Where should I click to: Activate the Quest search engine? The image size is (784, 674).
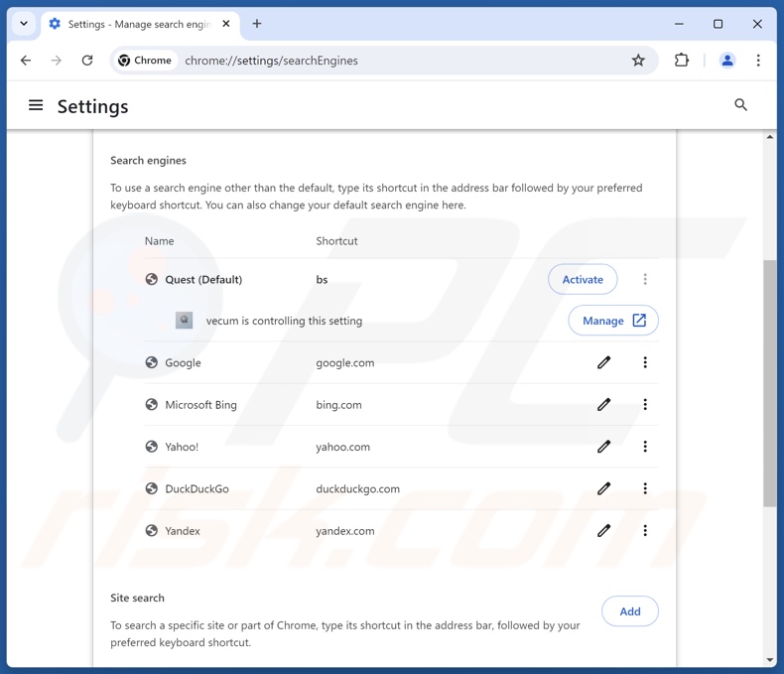click(x=583, y=280)
